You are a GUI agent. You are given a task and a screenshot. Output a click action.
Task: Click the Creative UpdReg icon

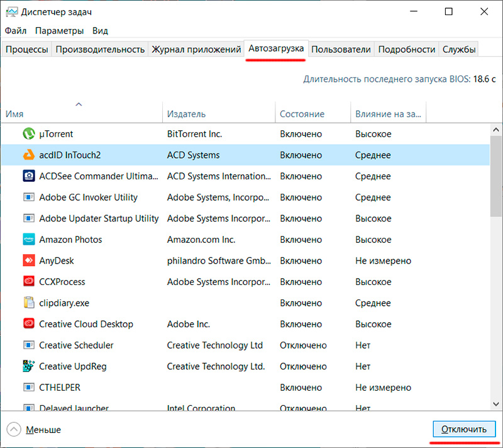click(28, 366)
